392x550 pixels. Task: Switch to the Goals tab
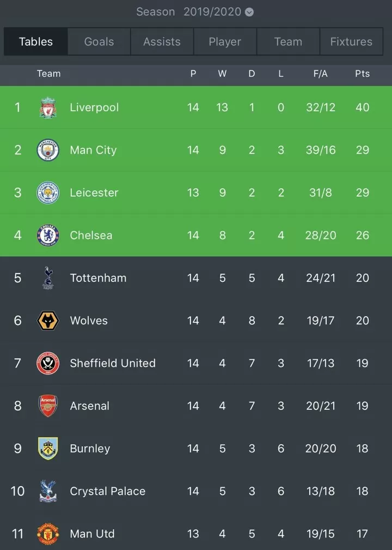coord(99,41)
